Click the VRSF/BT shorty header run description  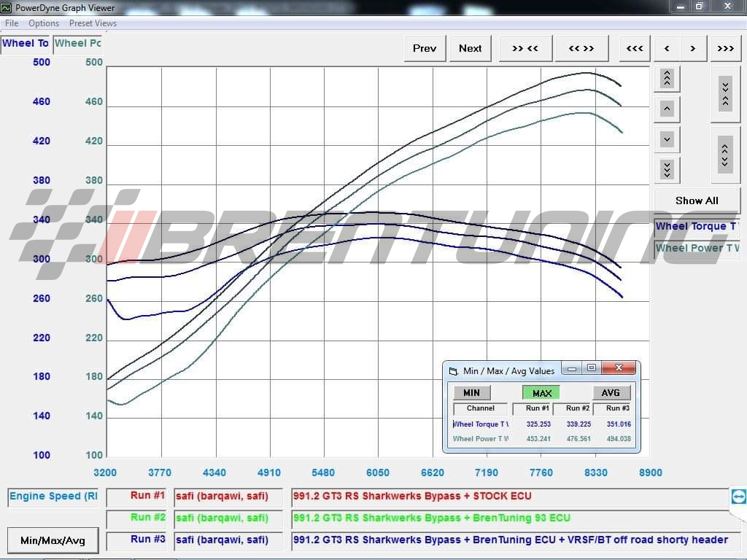[x=515, y=540]
